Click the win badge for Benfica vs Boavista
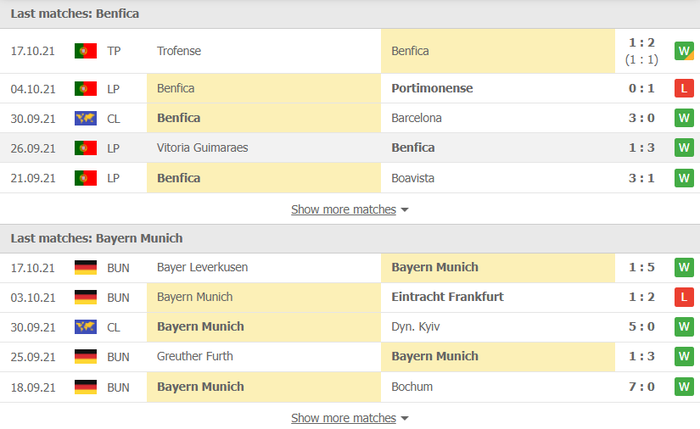 pos(684,178)
